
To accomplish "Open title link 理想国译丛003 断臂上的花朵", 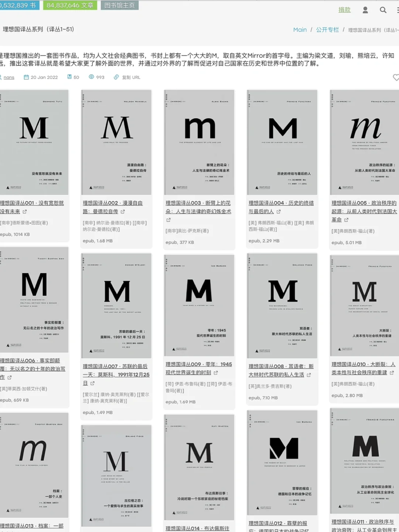I will (x=198, y=207).
